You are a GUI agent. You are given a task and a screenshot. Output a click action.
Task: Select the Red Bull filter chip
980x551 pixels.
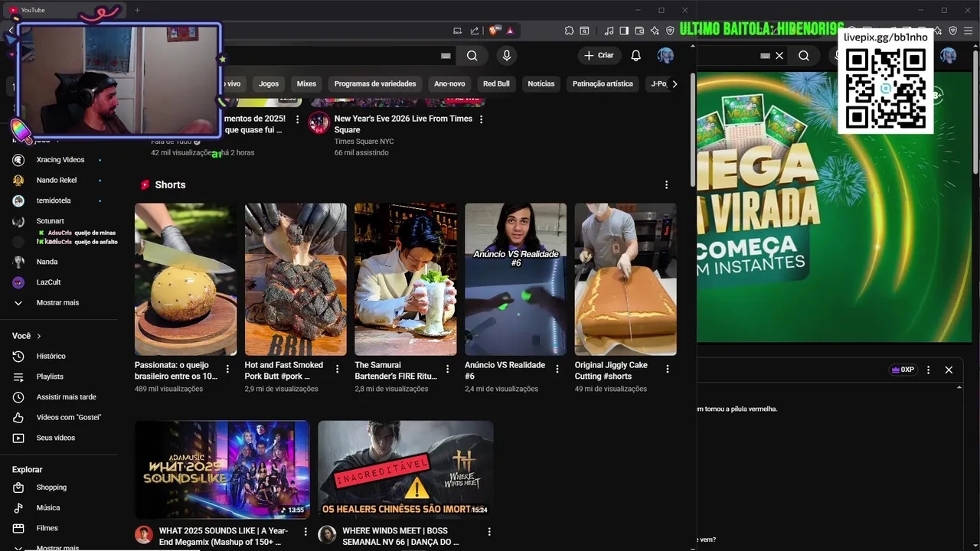496,84
